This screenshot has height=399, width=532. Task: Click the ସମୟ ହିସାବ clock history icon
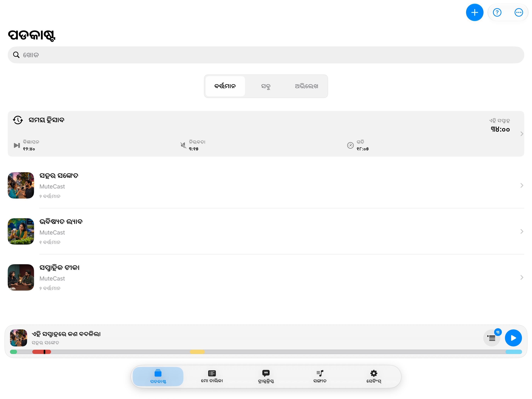(18, 120)
